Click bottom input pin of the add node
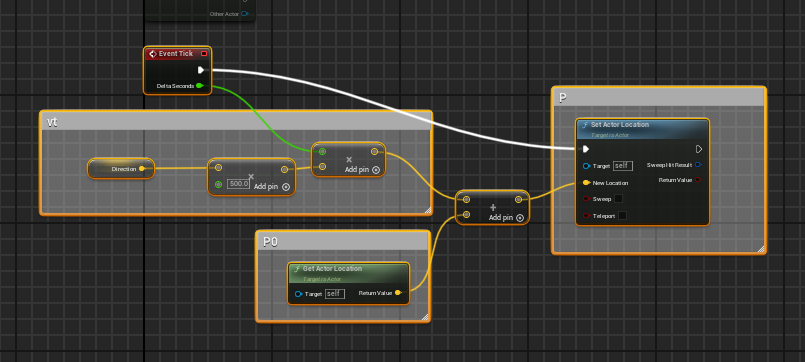The height and width of the screenshot is (362, 805). [x=466, y=215]
